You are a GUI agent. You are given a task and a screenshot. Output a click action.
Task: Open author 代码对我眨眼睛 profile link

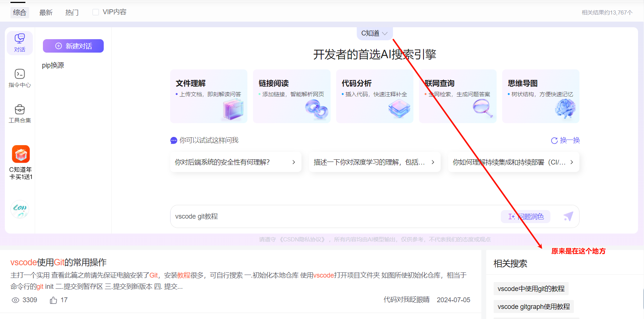pyautogui.click(x=406, y=300)
